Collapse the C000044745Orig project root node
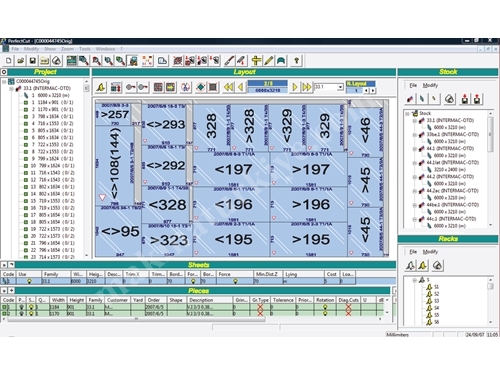500x375 pixels. tap(4, 81)
